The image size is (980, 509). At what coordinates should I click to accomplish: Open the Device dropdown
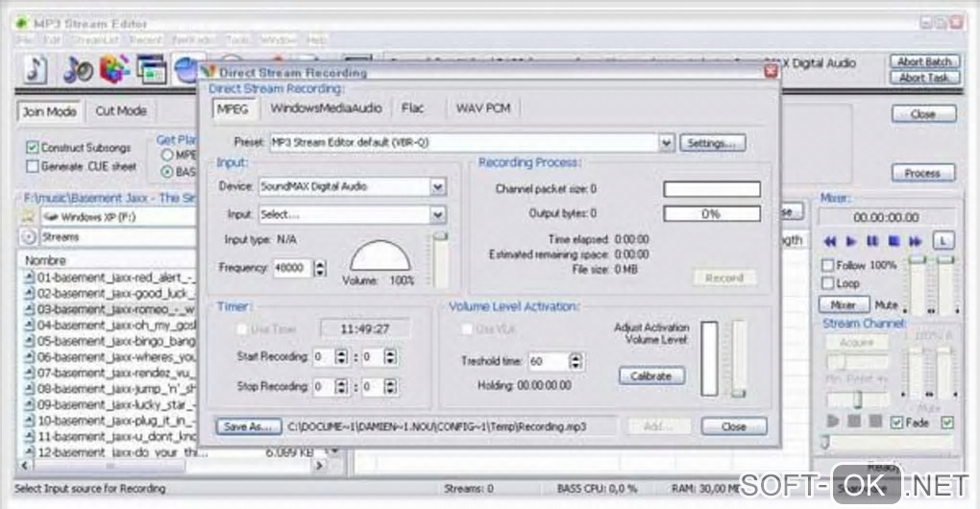tap(437, 186)
